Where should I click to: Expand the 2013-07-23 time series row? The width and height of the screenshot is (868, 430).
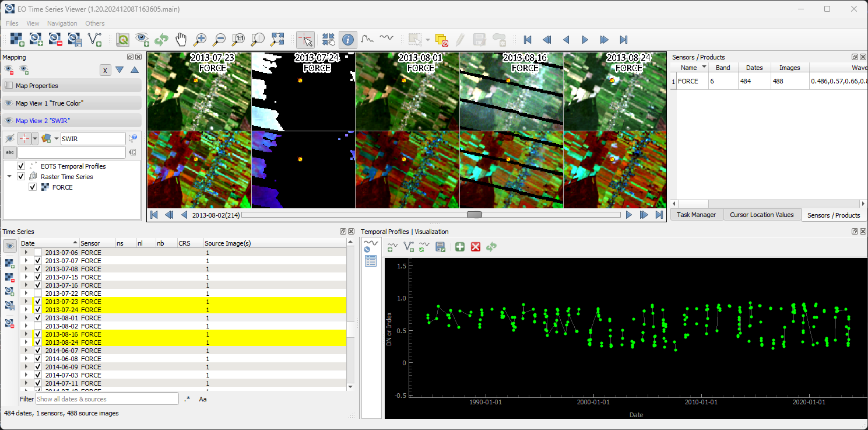point(26,302)
